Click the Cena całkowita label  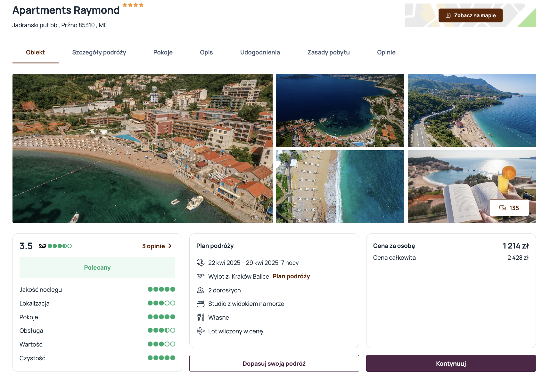(394, 257)
